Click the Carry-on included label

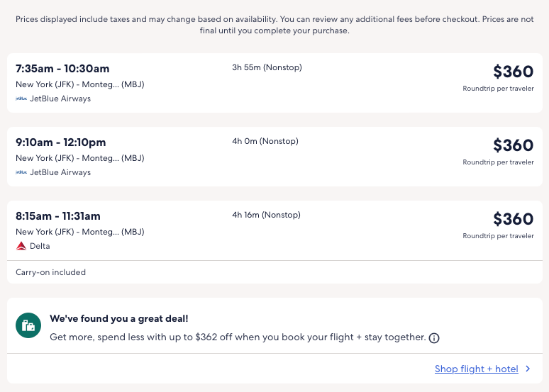50,272
